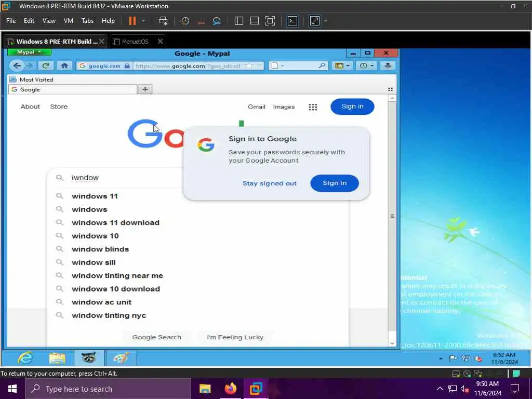Click the I'm Feeling Lucky button
The width and height of the screenshot is (532, 399).
click(x=235, y=337)
